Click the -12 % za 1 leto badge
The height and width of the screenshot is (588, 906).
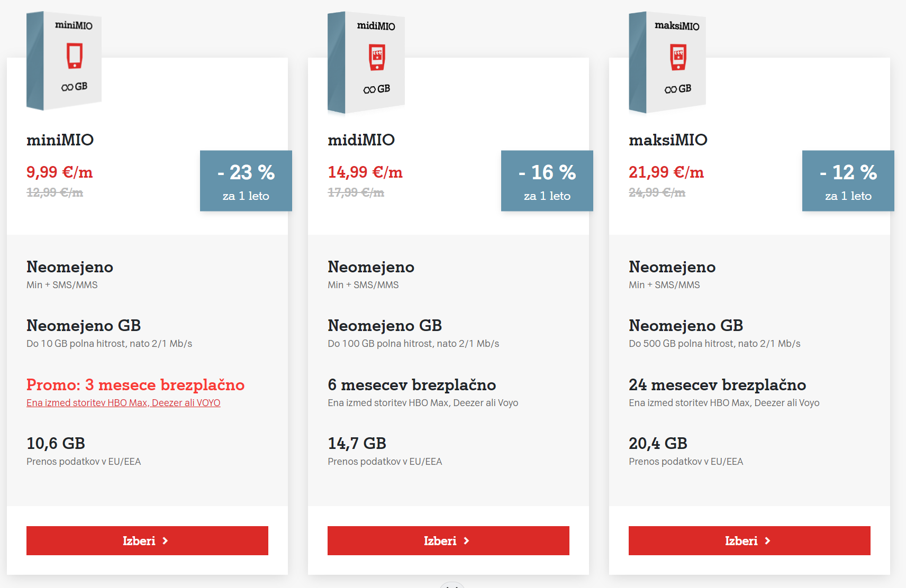click(x=848, y=181)
